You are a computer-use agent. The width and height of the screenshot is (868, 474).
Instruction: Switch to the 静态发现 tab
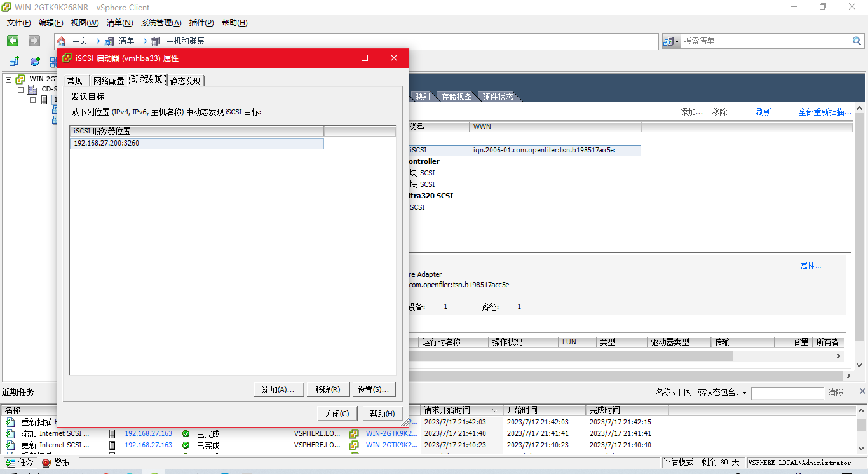(185, 81)
